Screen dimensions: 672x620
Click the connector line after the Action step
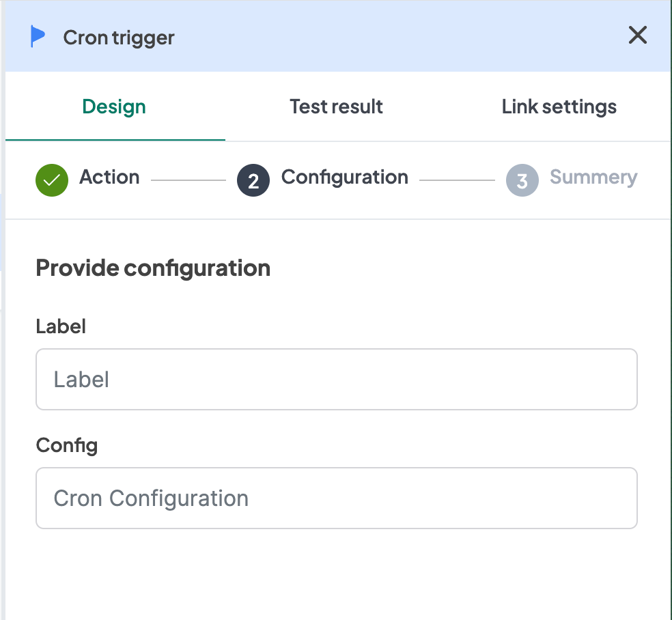tap(188, 180)
